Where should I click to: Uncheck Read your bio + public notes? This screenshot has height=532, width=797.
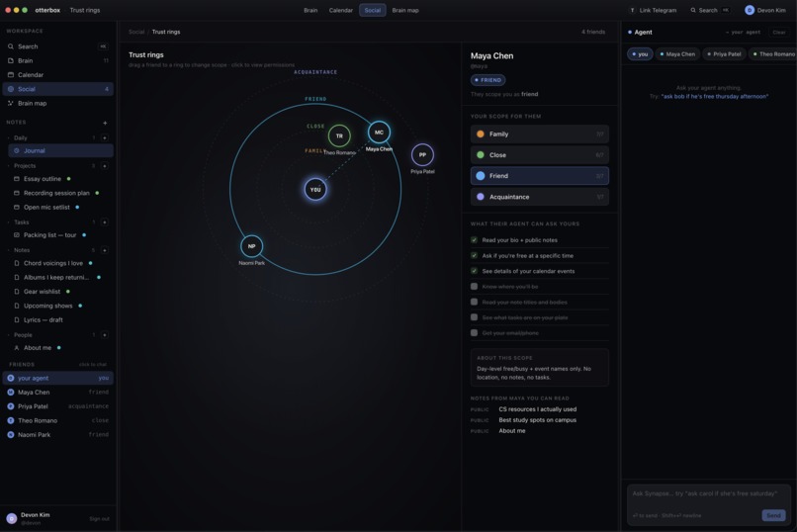pos(475,240)
